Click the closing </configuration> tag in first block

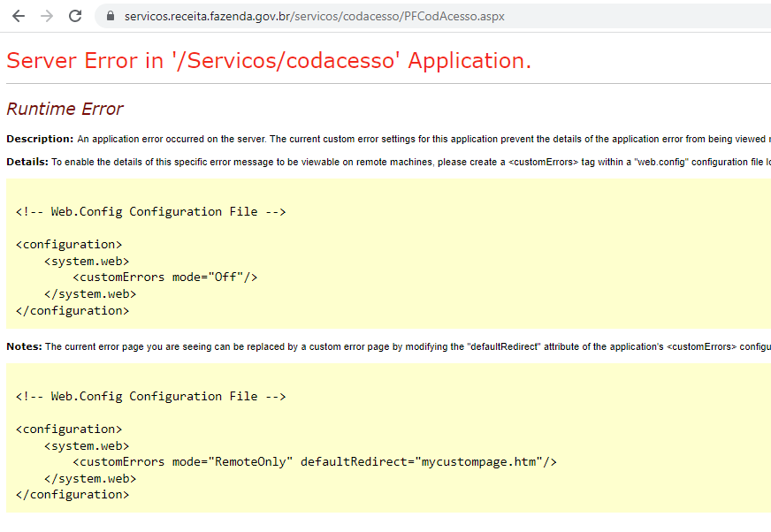[73, 311]
